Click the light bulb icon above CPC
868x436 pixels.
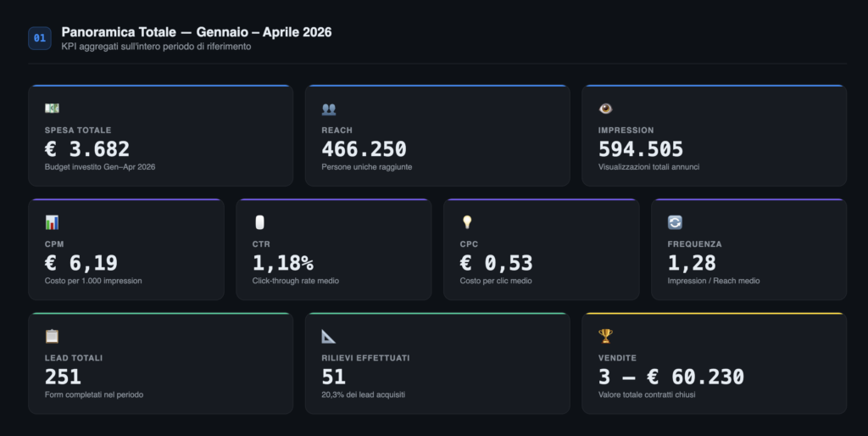tap(467, 222)
